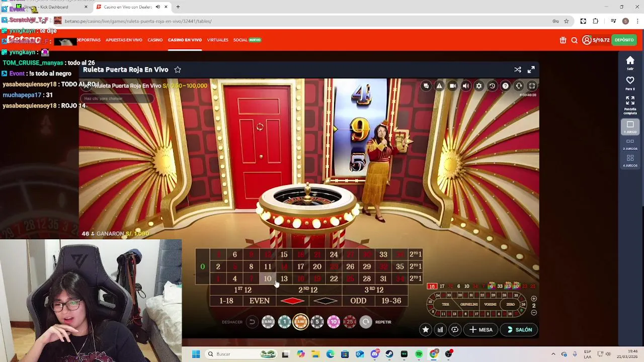Click the undo arrow next to Deshacer
Screen dimensions: 644x362
click(x=252, y=322)
